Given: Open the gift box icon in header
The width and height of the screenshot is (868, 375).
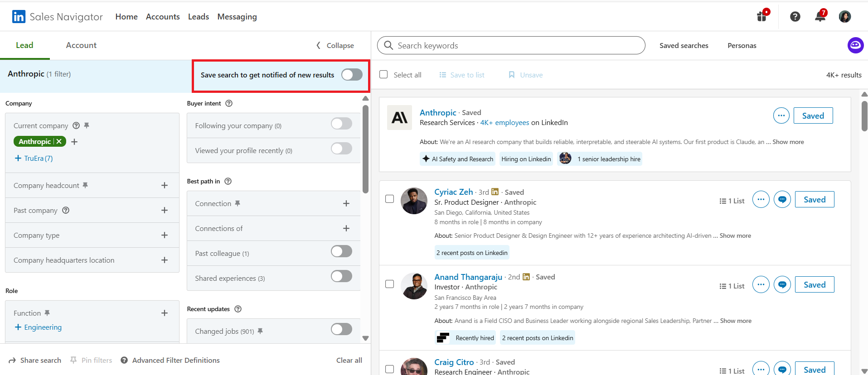Looking at the screenshot, I should coord(762,16).
